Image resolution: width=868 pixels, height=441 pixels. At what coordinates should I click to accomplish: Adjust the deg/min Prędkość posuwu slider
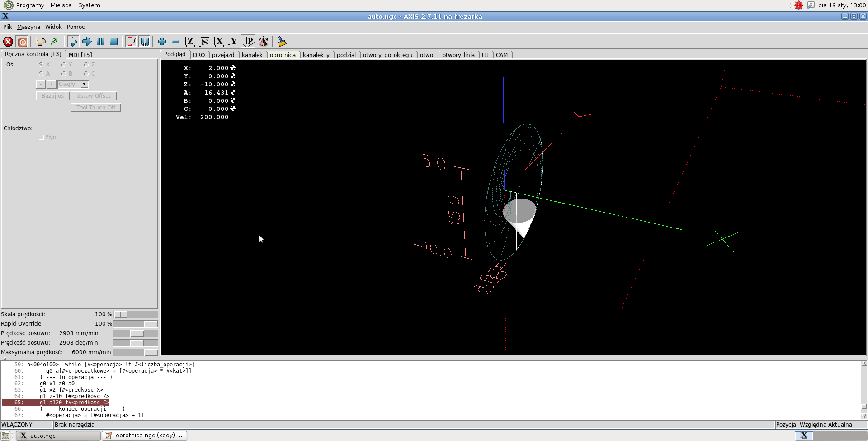(135, 343)
